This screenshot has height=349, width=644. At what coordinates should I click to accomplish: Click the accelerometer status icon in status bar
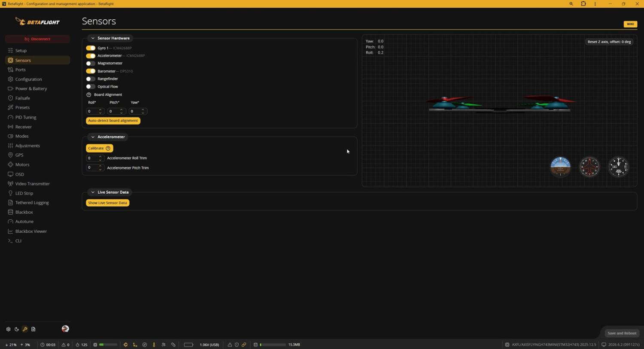[x=135, y=345]
